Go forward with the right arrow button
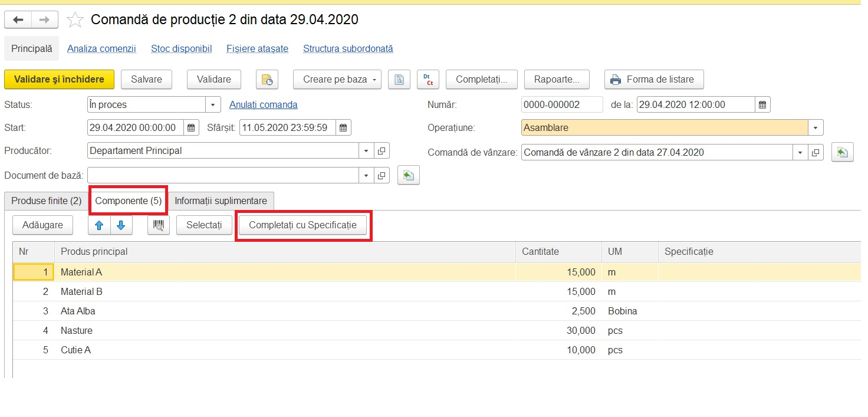Image resolution: width=868 pixels, height=417 pixels. tap(44, 20)
